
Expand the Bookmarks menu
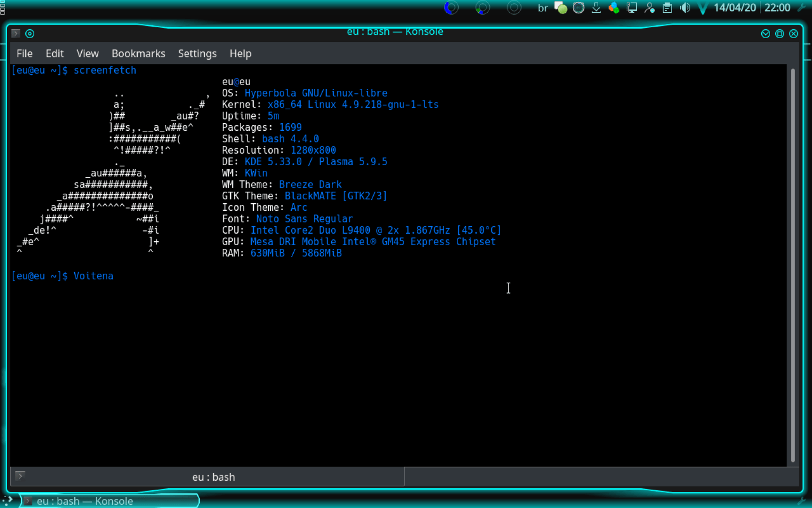[138, 54]
